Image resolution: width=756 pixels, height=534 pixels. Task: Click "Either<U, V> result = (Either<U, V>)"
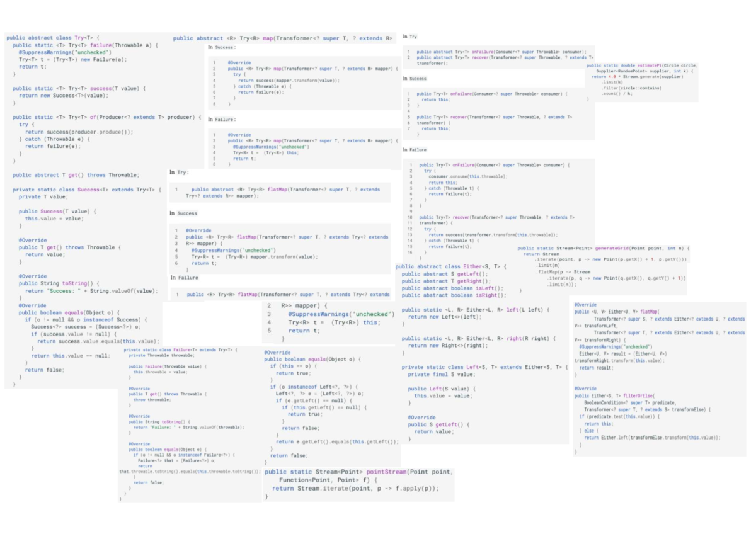tap(622, 354)
